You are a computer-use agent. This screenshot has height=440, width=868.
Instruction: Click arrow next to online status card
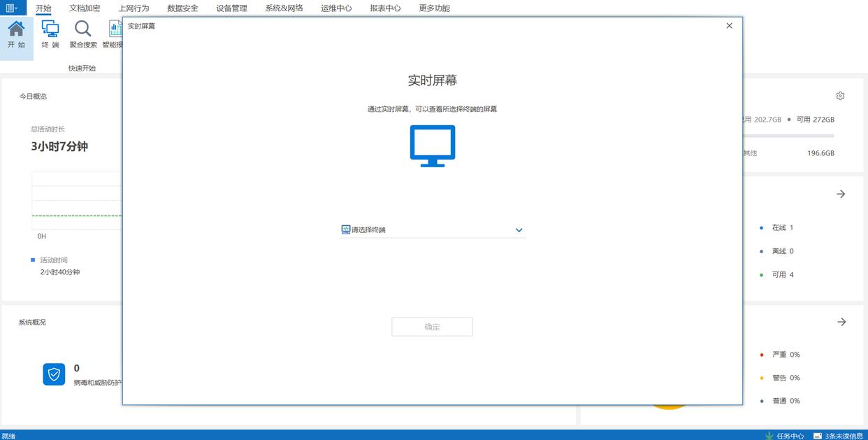pyautogui.click(x=841, y=194)
